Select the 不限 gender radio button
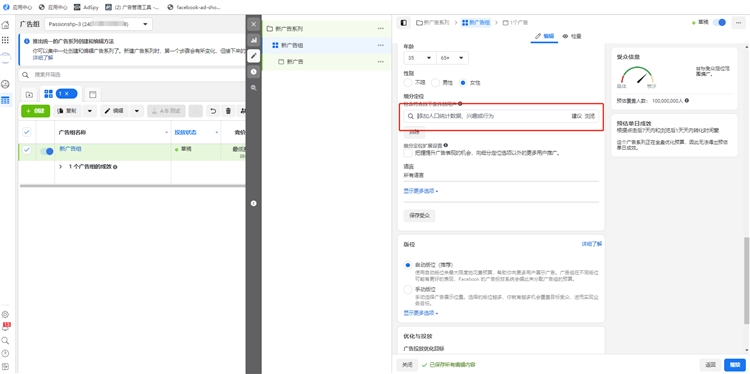Viewport: 750px width, 374px height. coord(408,83)
